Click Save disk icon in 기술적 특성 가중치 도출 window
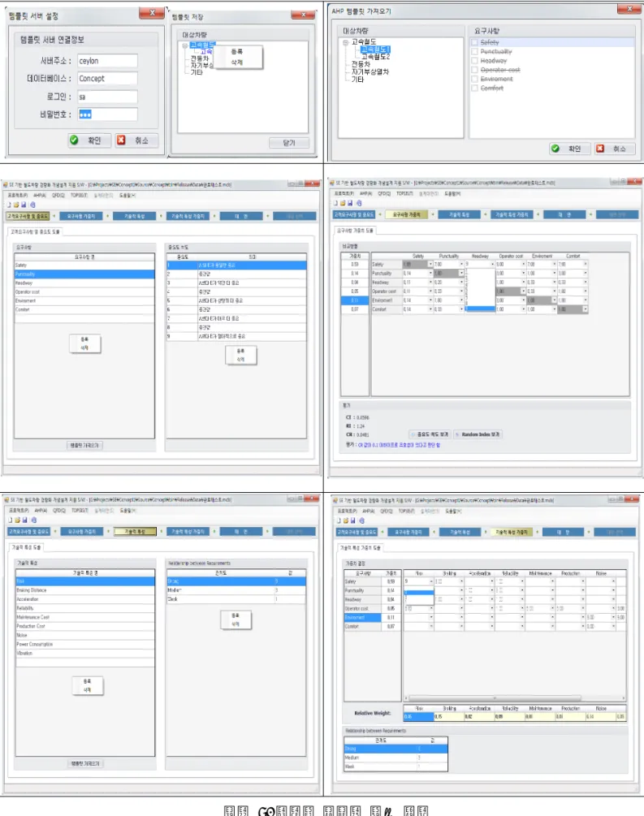The image size is (644, 816). 353,520
